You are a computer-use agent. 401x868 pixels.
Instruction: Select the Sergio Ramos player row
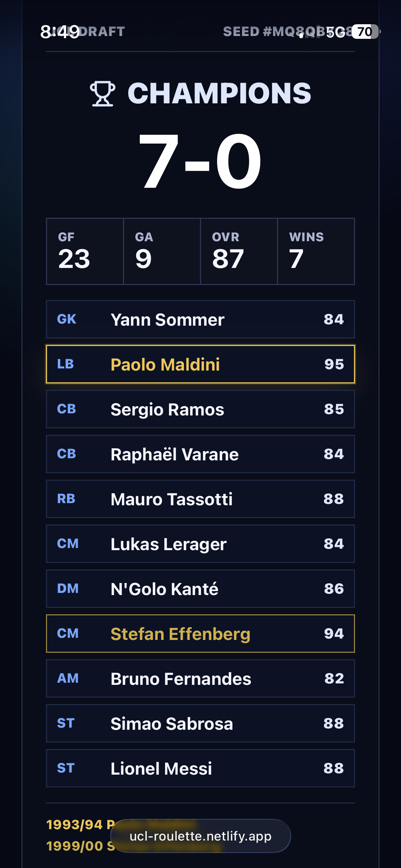[200, 409]
